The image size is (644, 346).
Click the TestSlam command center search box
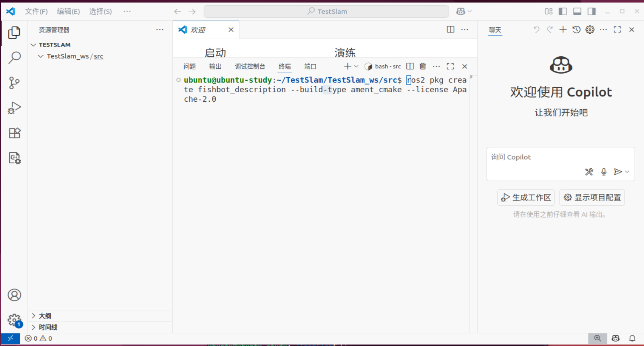pyautogui.click(x=326, y=12)
